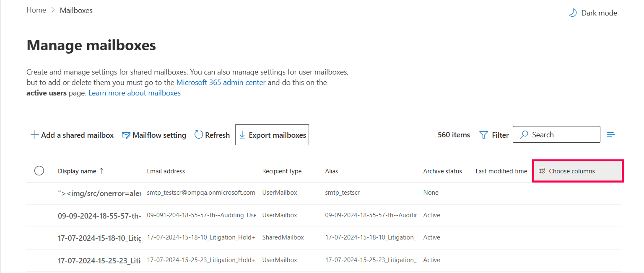Click the Refresh circular arrow icon
This screenshot has width=644, height=273.
coord(199,135)
